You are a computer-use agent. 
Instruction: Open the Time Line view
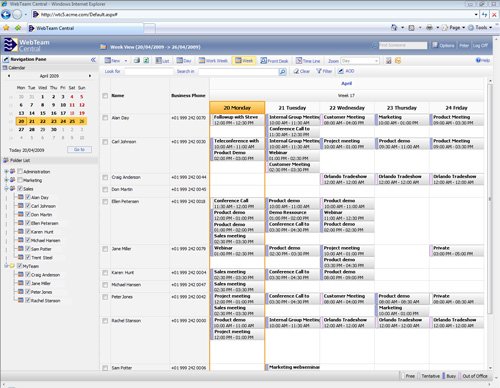tap(308, 61)
